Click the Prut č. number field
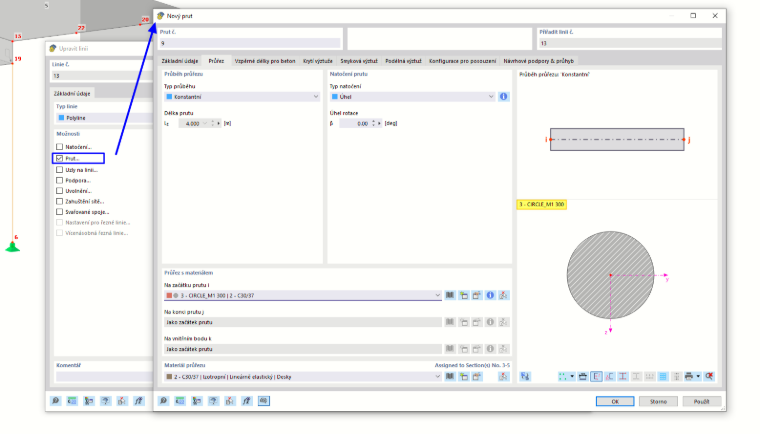This screenshot has height=434, width=760. (250, 43)
